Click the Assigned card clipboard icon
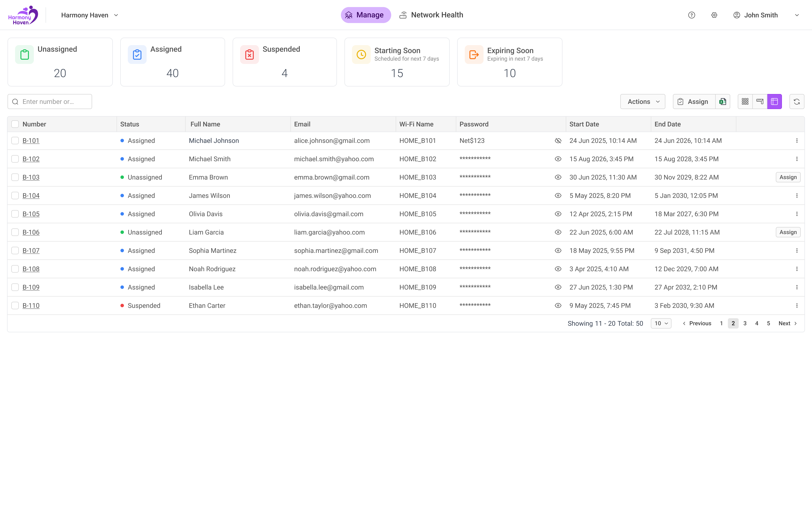This screenshot has width=812, height=525. 137,55
